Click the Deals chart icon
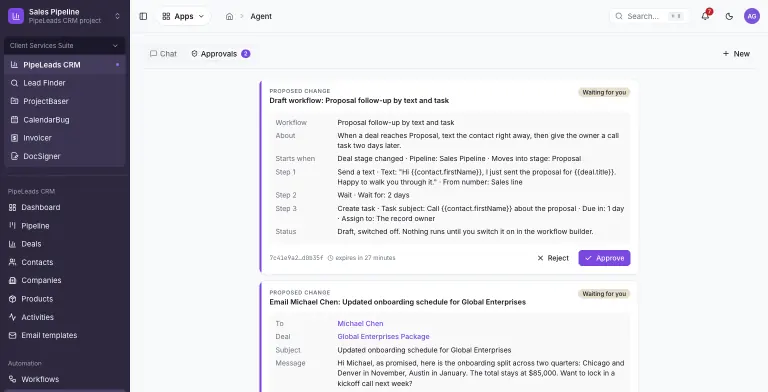768x392 pixels. tap(12, 244)
